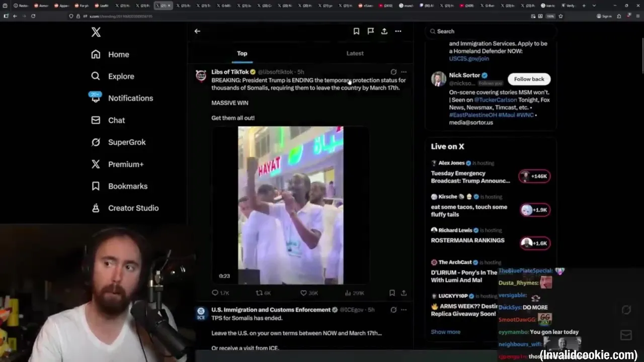
Task: Join Kirsche live with +1.9K listeners
Action: click(x=534, y=210)
